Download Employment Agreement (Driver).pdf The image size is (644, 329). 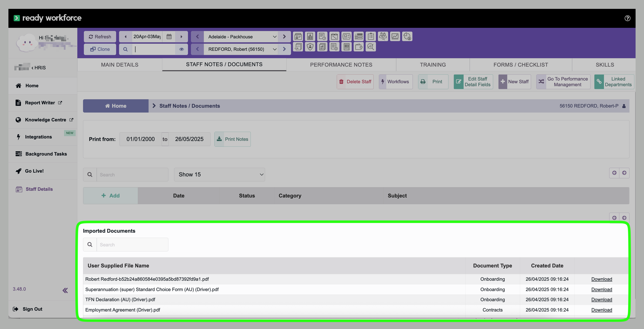601,310
